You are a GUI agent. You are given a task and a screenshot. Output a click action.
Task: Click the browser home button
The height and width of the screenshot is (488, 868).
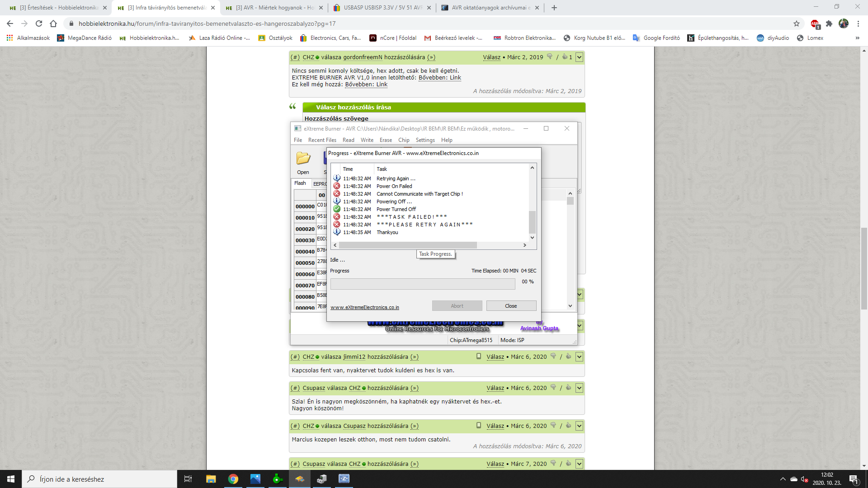pos(53,23)
